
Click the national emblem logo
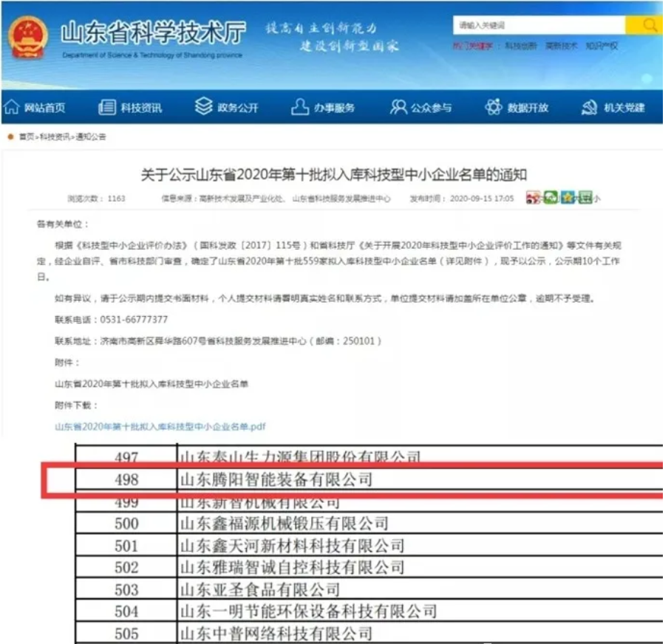[28, 38]
